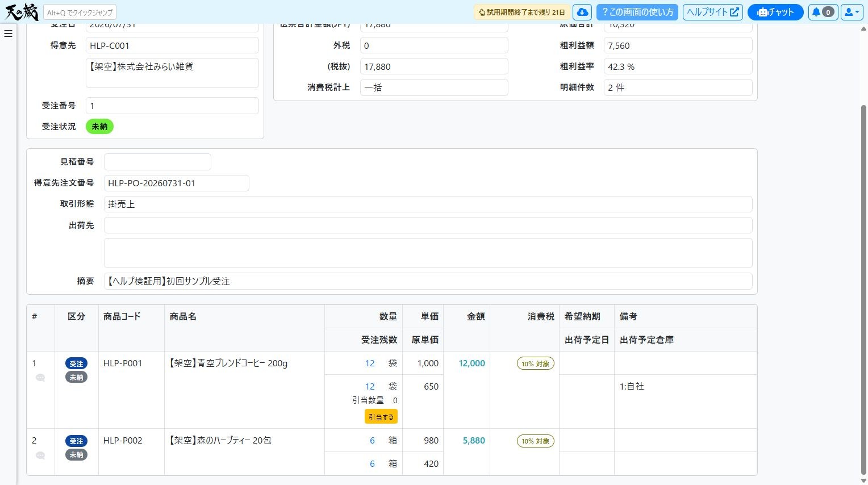The width and height of the screenshot is (868, 485).
Task: Click 未納 badge for HLP-P001
Action: [76, 378]
